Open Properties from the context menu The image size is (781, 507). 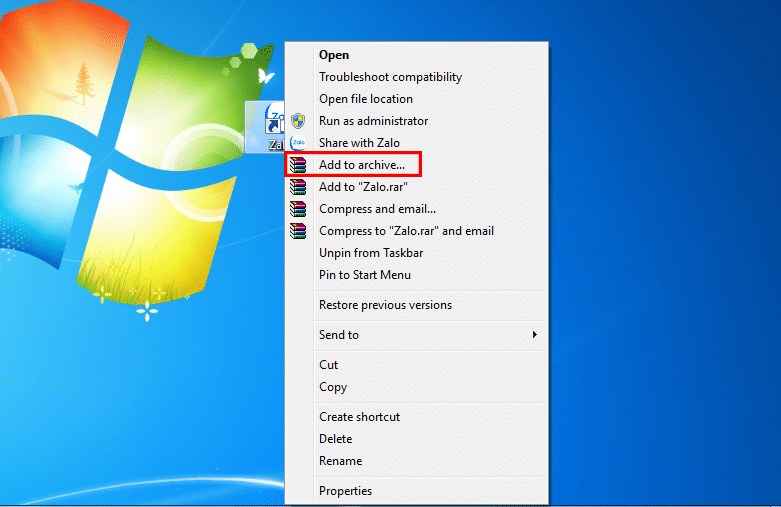[x=417, y=491]
